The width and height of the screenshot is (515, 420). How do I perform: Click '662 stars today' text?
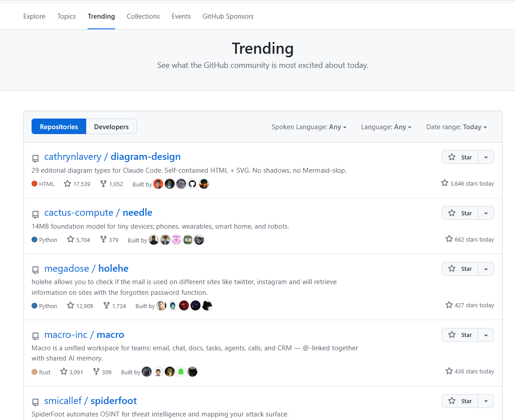474,240
